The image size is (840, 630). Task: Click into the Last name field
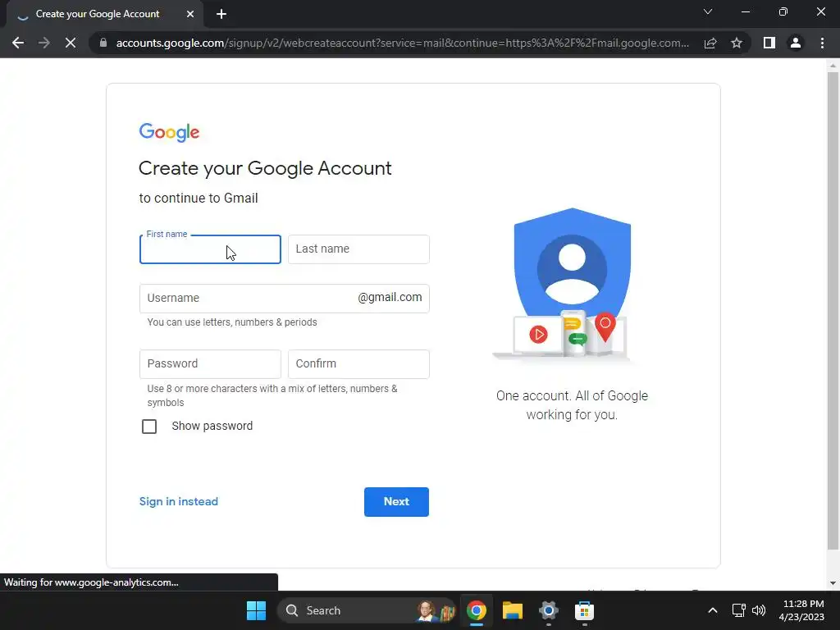click(358, 249)
